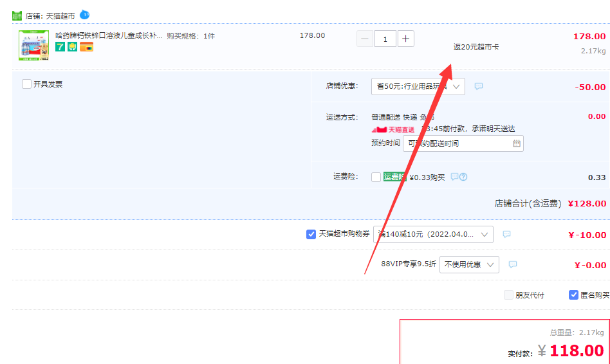Open the 88VIP 不使用优惠 dropdown
Viewport: 610px width, 364px height.
[x=469, y=264]
